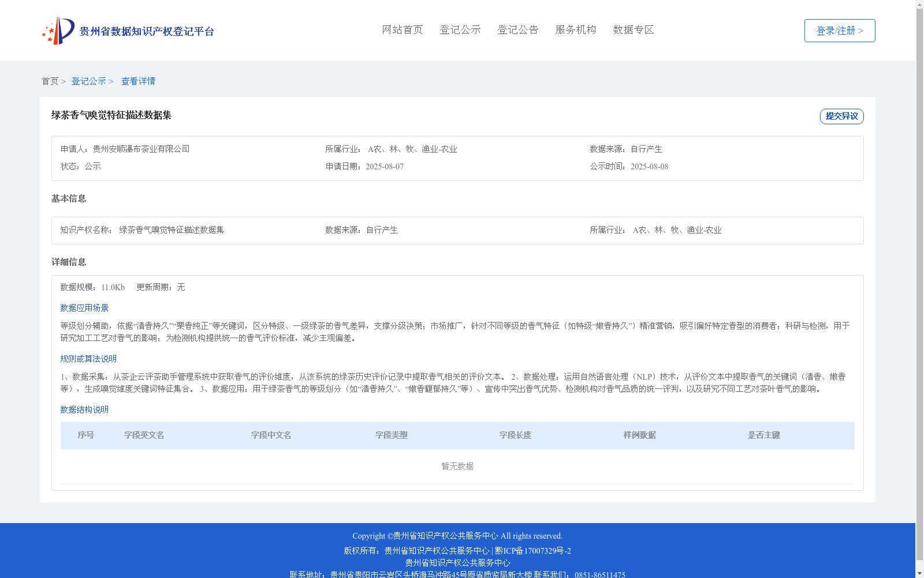This screenshot has height=578, width=924.
Task: Click the 规则或算法说明 section link
Action: tap(88, 358)
